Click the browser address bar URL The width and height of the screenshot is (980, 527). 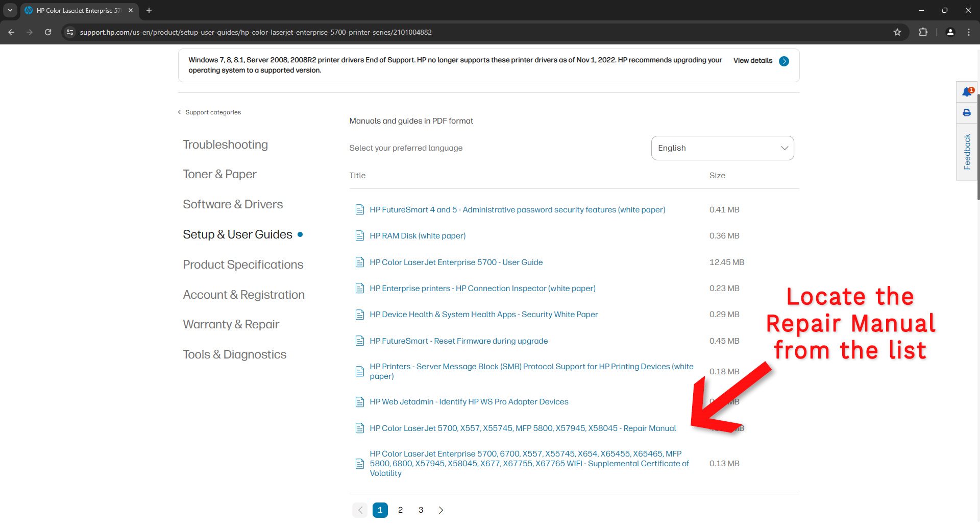click(x=255, y=32)
